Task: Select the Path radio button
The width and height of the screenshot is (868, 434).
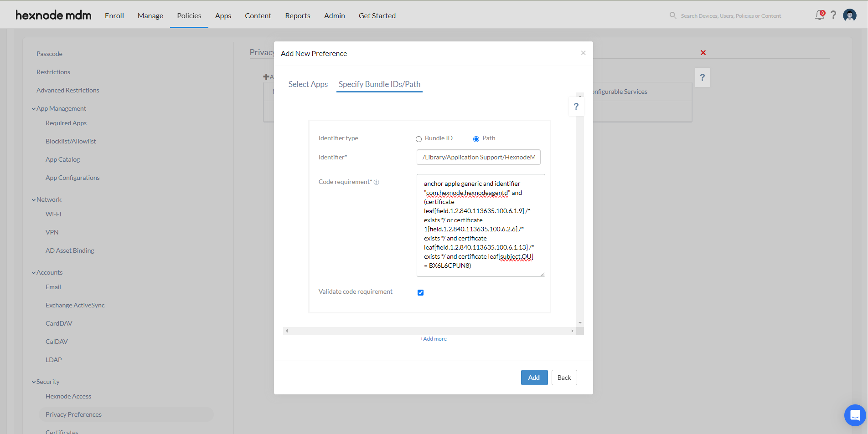Action: [476, 139]
